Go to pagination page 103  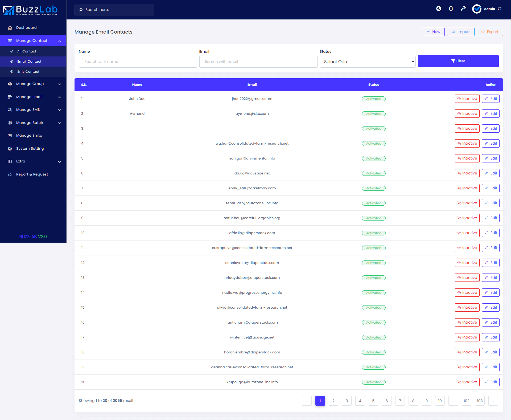click(x=480, y=401)
